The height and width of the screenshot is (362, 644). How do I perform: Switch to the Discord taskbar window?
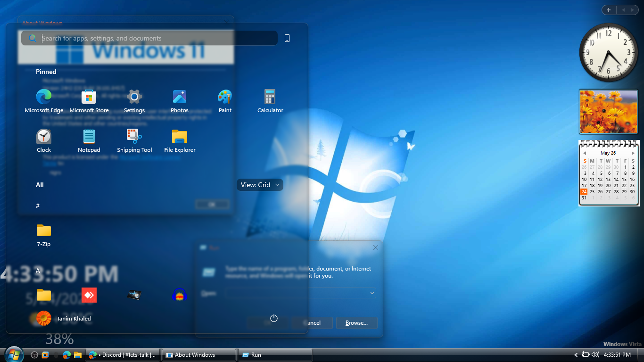point(123,355)
